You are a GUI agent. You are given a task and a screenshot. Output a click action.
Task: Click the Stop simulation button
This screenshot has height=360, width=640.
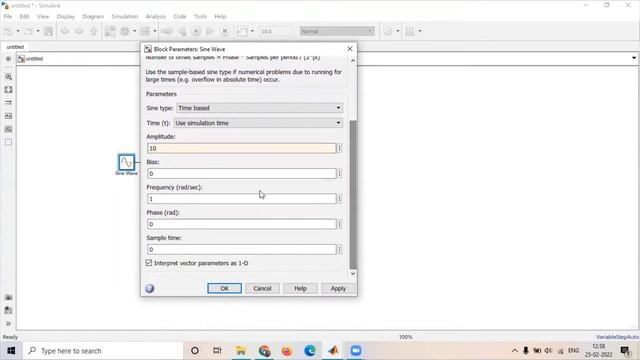click(224, 31)
